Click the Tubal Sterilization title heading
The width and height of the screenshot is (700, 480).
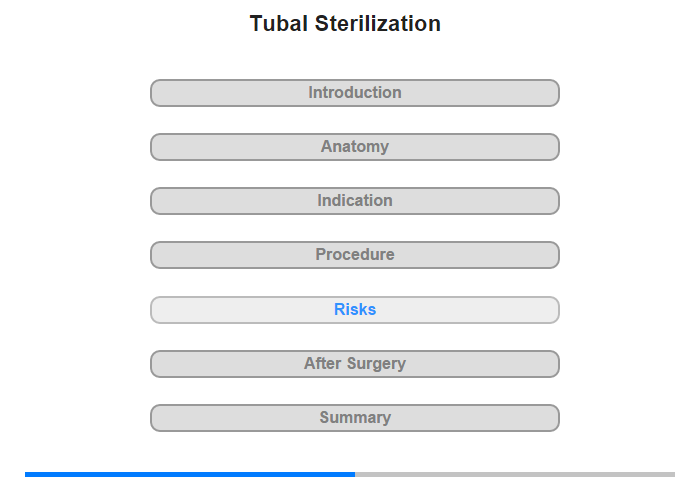point(345,24)
